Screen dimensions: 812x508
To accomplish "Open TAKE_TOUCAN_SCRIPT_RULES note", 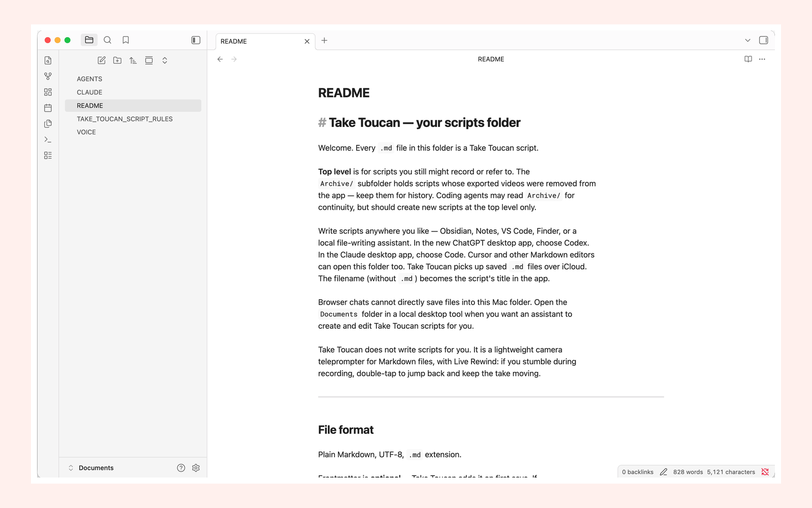I will [x=133, y=119].
